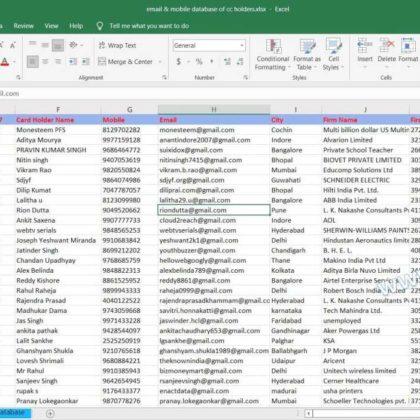Apply Comma Style format
Screen dimensions: 420x420
pyautogui.click(x=212, y=62)
